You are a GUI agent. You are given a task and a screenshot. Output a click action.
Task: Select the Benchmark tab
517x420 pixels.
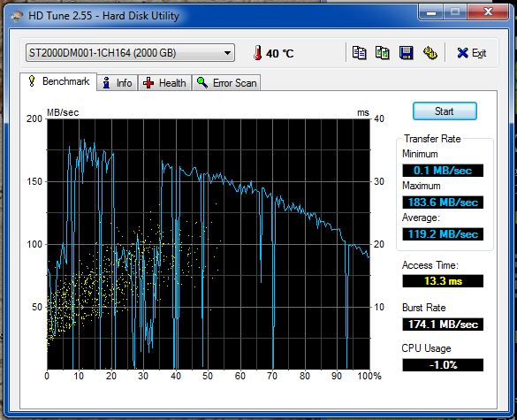[58, 81]
